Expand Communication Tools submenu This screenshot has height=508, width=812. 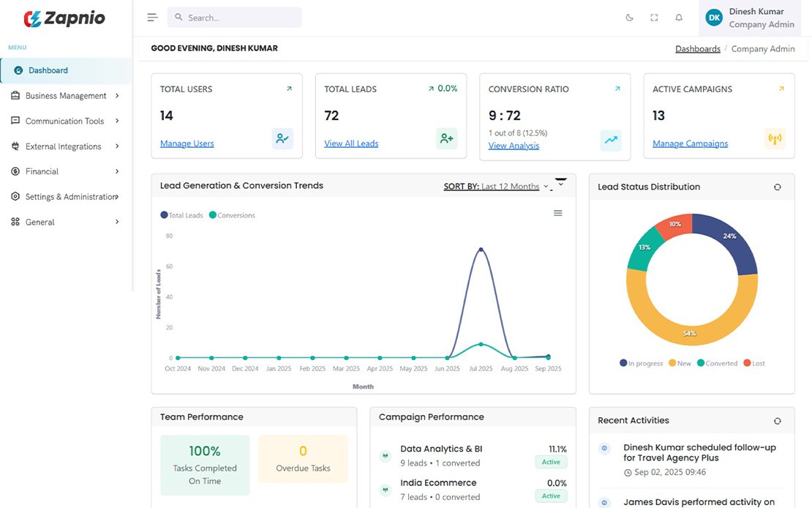tap(65, 122)
